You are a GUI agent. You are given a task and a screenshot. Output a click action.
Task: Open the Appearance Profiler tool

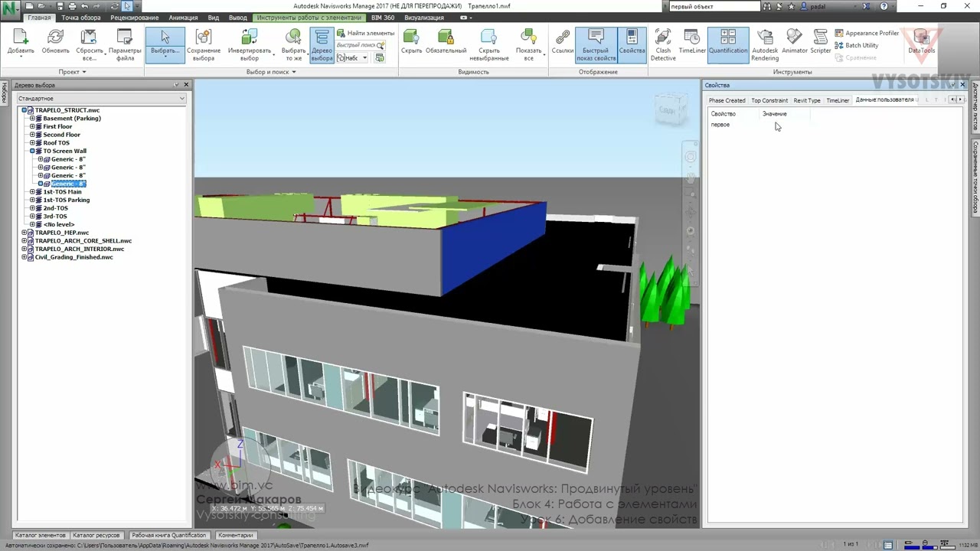867,33
